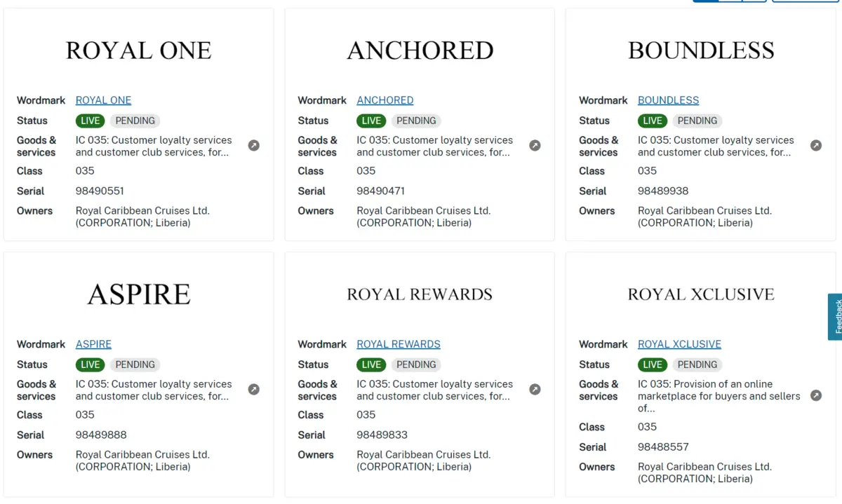Screen dimensions: 842x504
Task: Visit the ROYAL XCLUSIVE wordmark link
Action: (679, 344)
